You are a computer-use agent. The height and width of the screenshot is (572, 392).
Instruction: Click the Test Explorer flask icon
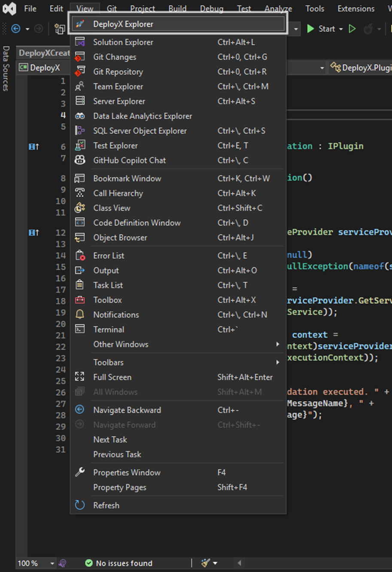[x=80, y=145]
